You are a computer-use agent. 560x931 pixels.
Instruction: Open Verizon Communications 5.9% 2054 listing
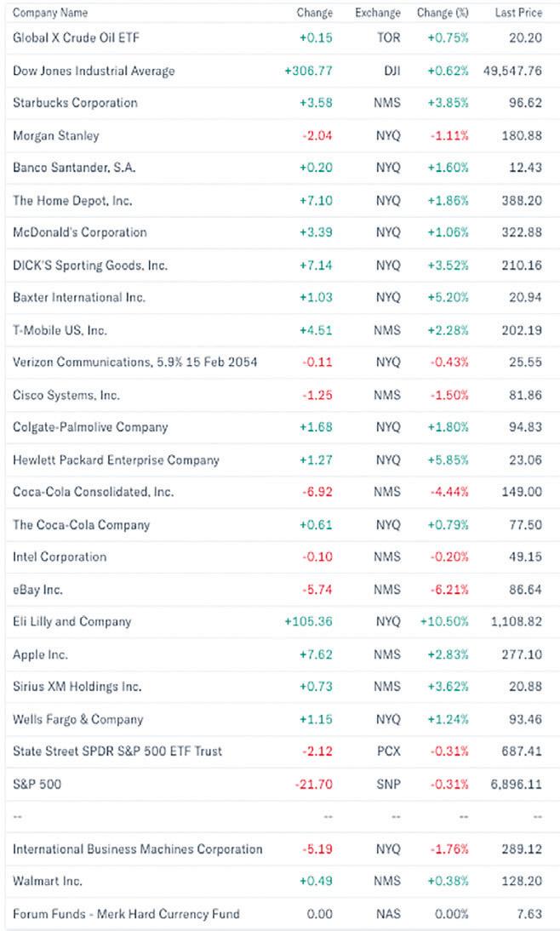click(x=134, y=363)
